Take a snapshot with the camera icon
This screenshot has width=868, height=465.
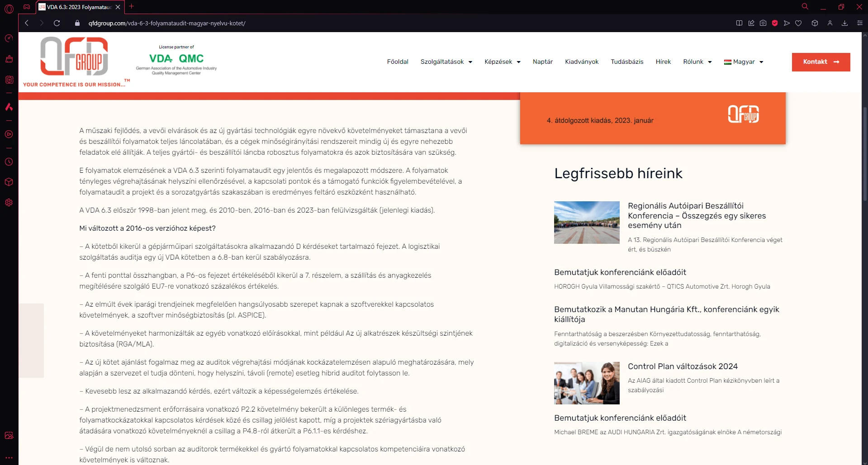[x=763, y=23]
